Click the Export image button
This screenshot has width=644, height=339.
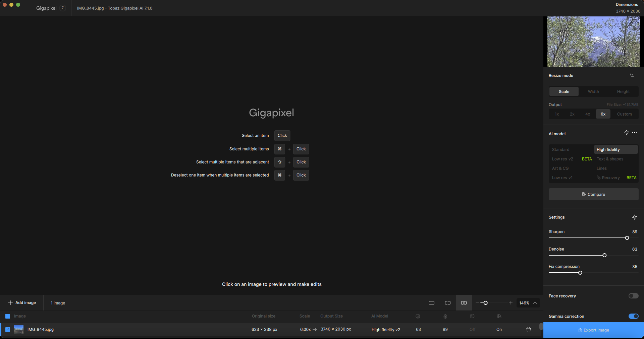593,330
